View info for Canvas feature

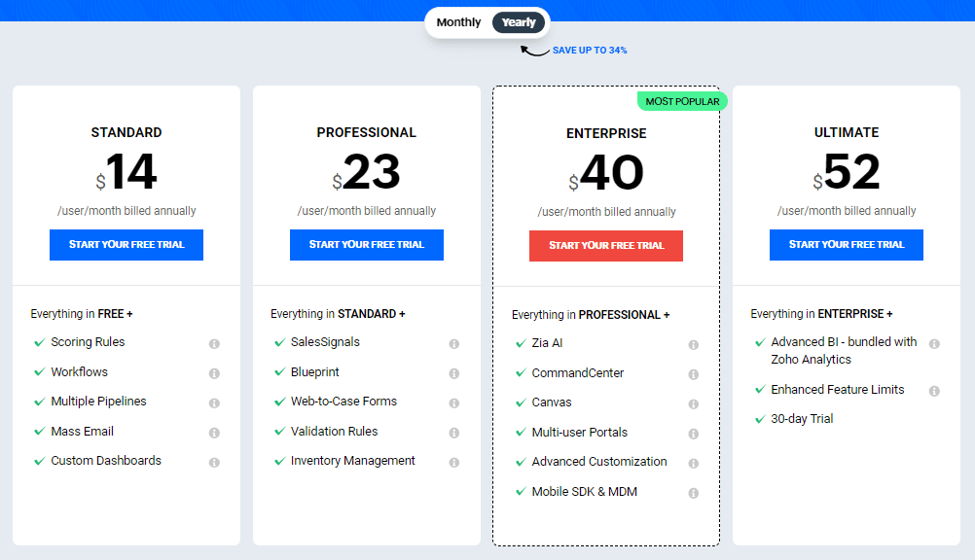[694, 402]
